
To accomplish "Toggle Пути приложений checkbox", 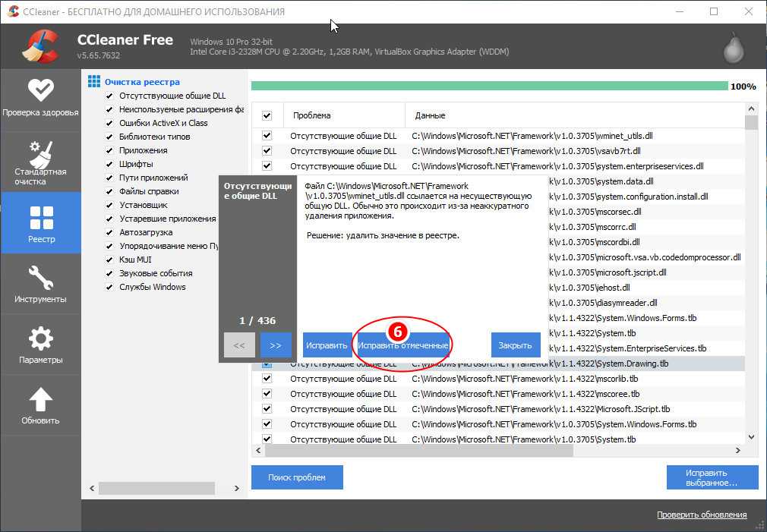I will pos(109,178).
